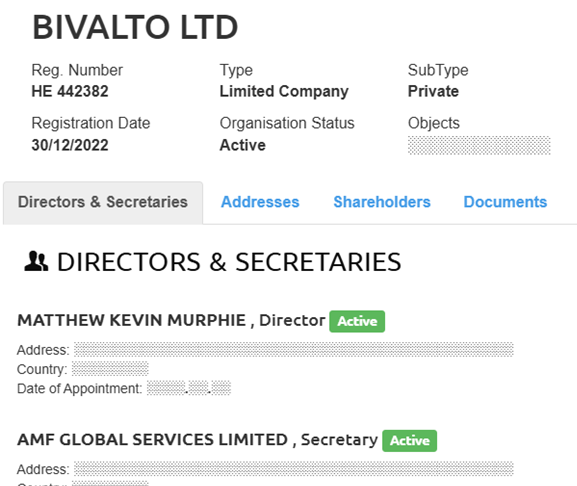Image resolution: width=577 pixels, height=486 pixels.
Task: Click registration number HE 442382
Action: pyautogui.click(x=70, y=91)
